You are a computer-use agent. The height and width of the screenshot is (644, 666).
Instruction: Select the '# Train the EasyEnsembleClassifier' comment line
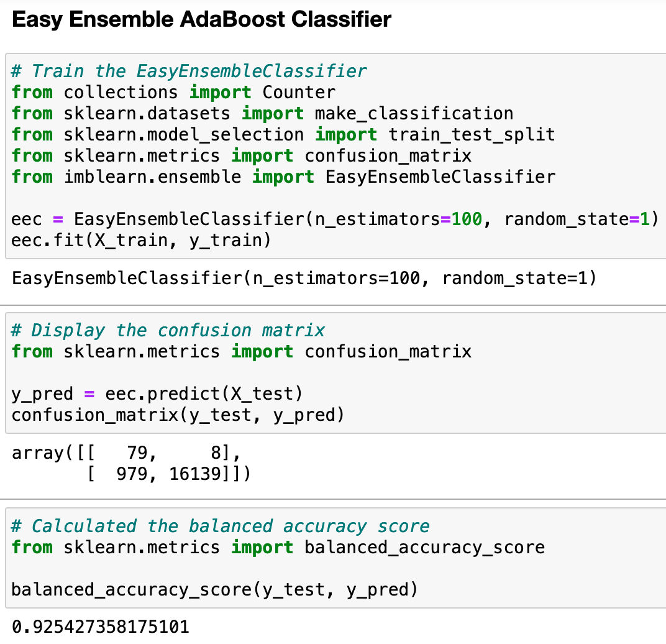click(189, 71)
